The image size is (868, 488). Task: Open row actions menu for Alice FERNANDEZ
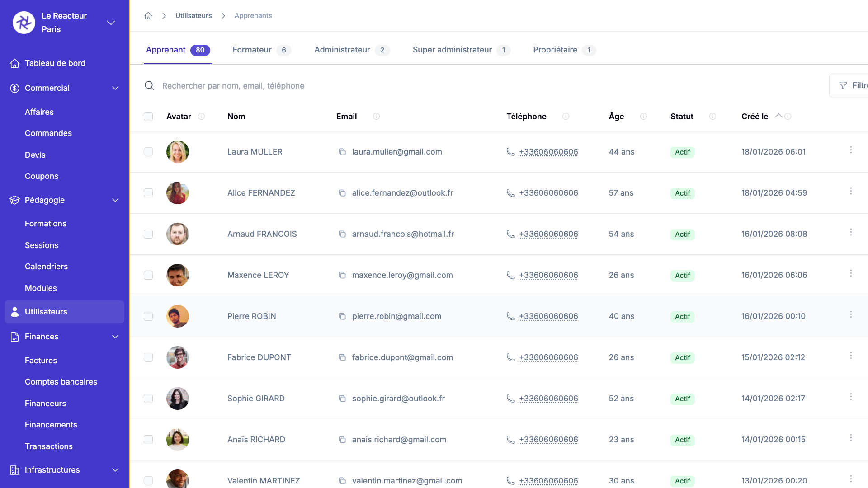point(851,191)
